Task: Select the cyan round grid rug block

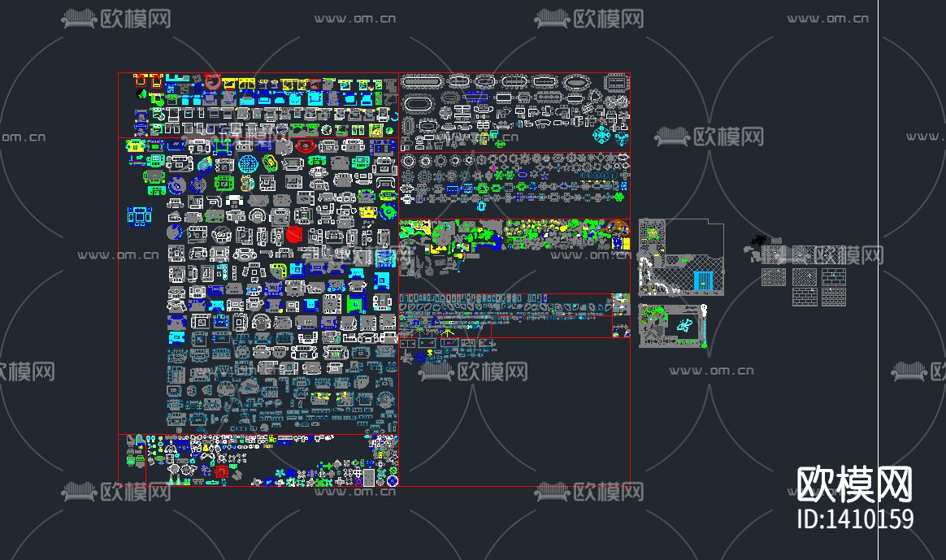Action: point(248,164)
